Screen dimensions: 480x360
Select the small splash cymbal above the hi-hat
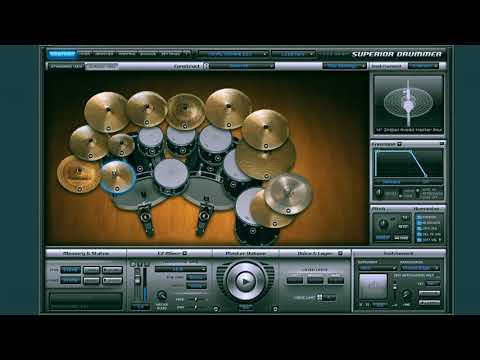pos(121,145)
